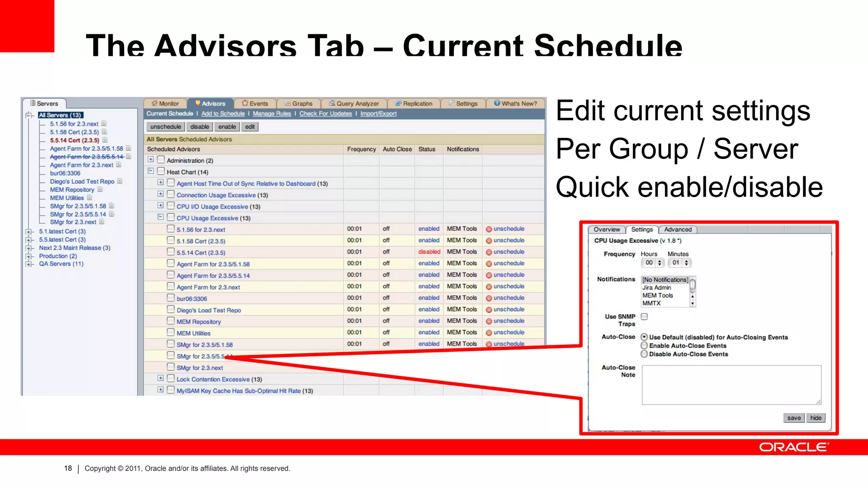Click the Minutes frequency stepper

(x=687, y=263)
